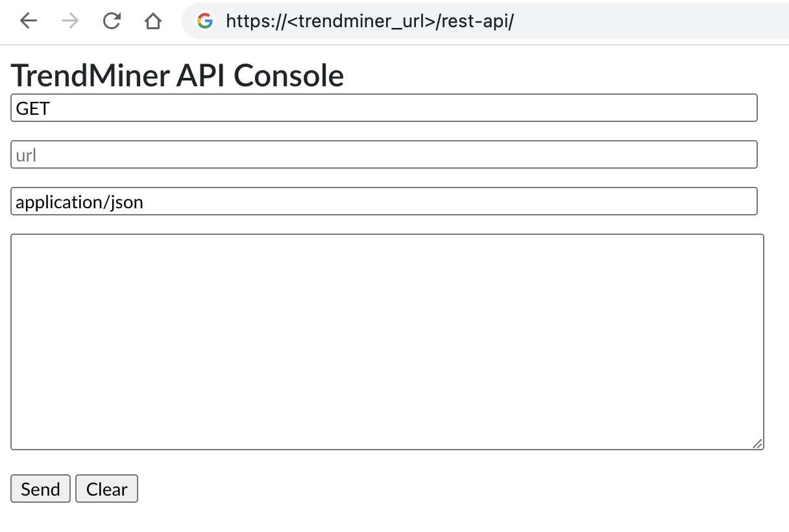The height and width of the screenshot is (532, 789).
Task: Select the page reload icon
Action: click(111, 21)
